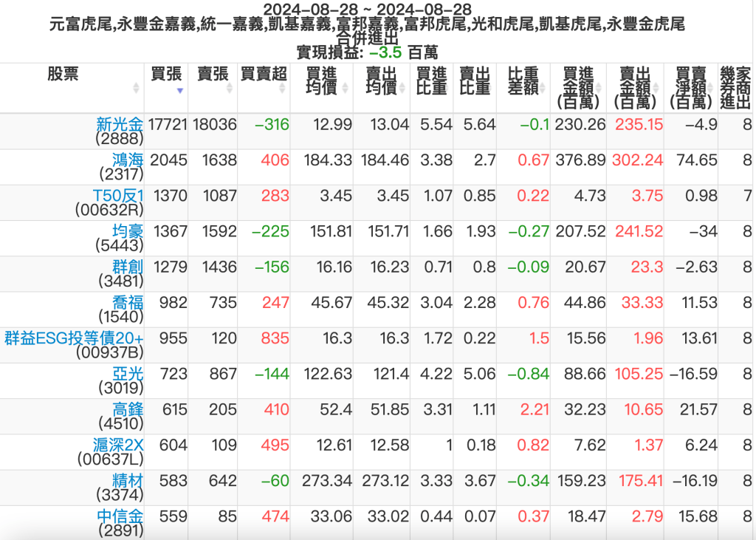The height and width of the screenshot is (540, 756).
Task: Sort table by 賣出比重 column header
Action: 475,81
